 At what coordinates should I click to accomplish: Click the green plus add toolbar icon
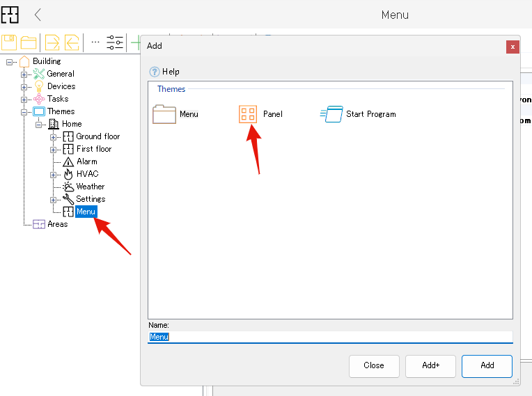tap(136, 42)
